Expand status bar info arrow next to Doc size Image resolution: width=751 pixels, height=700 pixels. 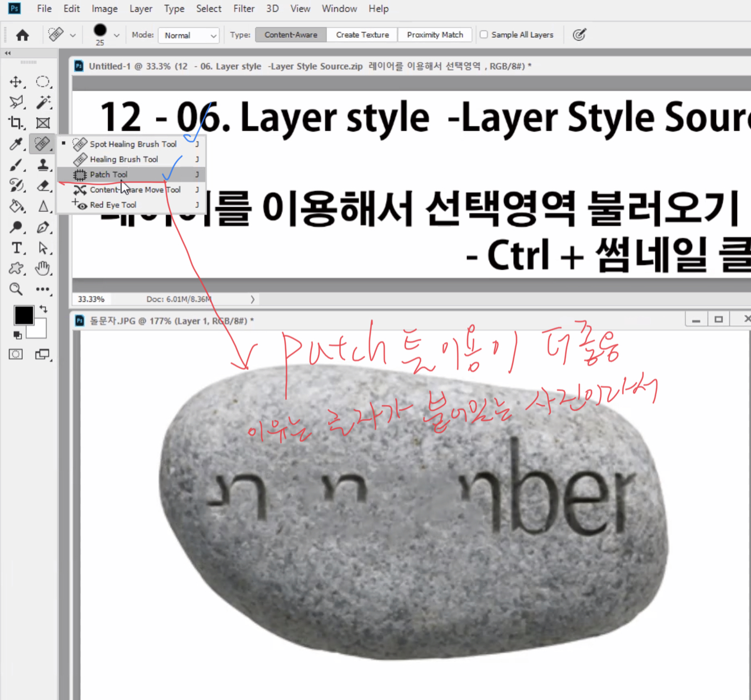point(252,299)
